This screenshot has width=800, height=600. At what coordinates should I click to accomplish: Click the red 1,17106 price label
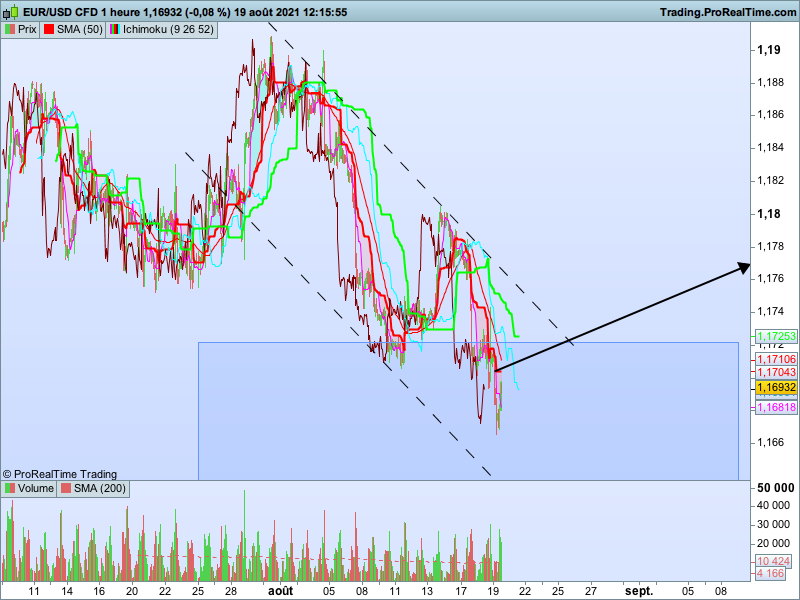click(776, 360)
